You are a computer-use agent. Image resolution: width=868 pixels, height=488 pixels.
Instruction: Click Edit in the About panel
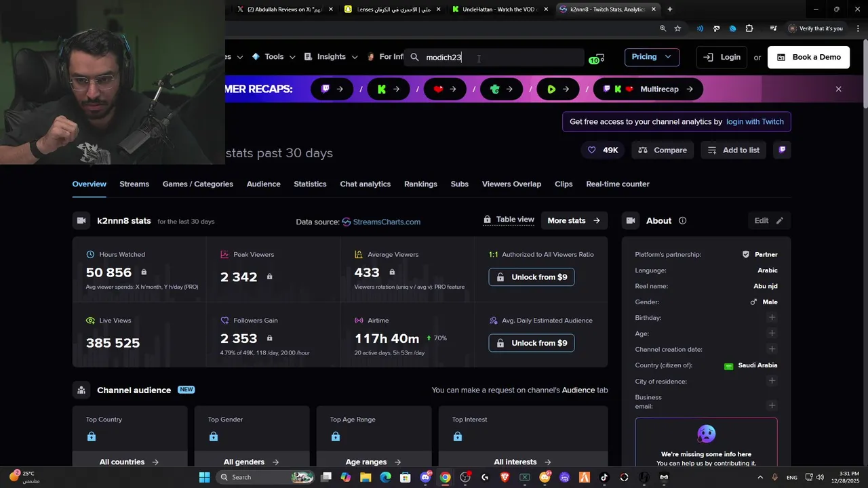click(x=769, y=221)
